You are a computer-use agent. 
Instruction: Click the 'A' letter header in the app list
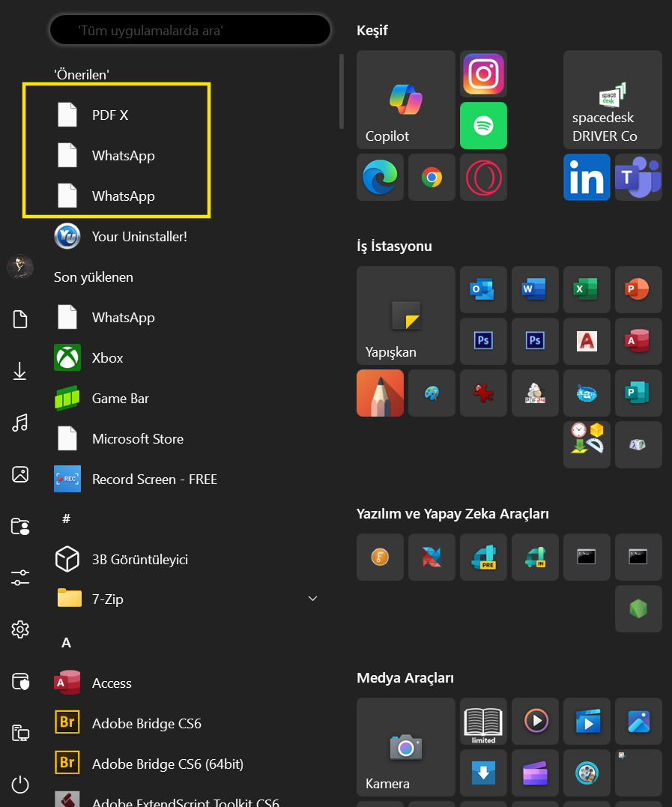click(x=66, y=643)
